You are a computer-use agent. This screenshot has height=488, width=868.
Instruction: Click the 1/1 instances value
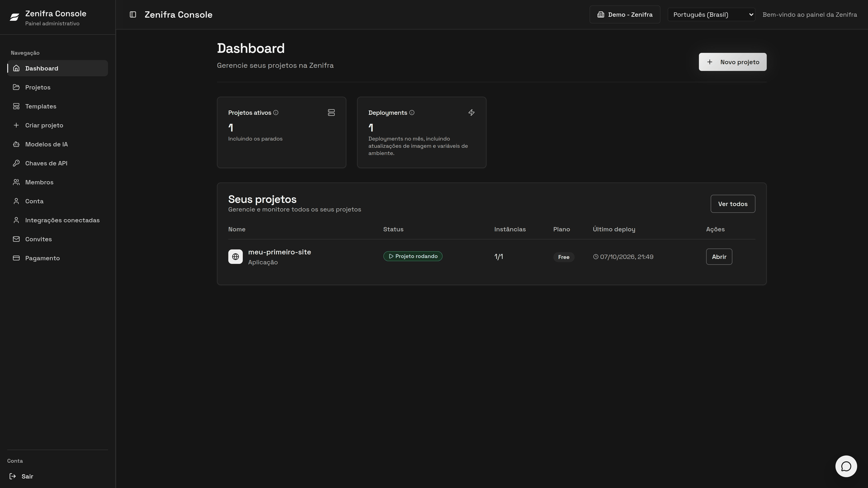click(499, 257)
